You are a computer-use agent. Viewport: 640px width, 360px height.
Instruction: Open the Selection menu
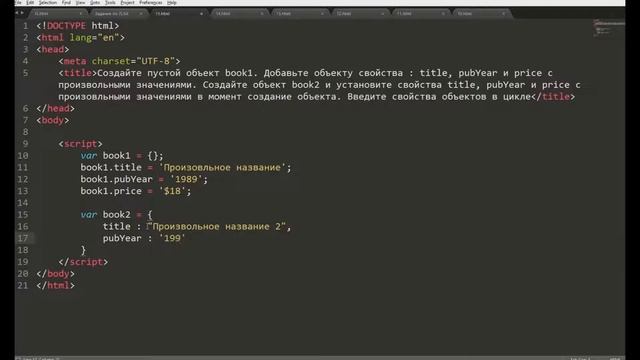[x=48, y=2]
